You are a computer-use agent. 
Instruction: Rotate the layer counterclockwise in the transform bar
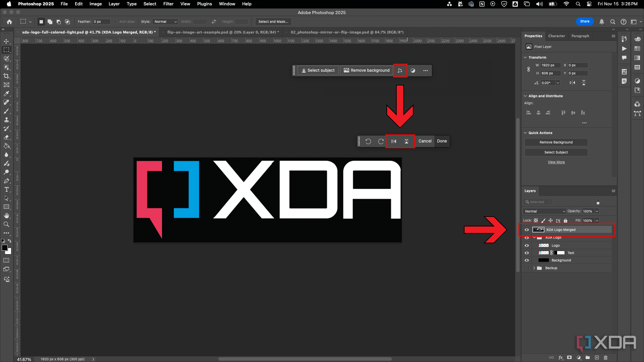(368, 141)
